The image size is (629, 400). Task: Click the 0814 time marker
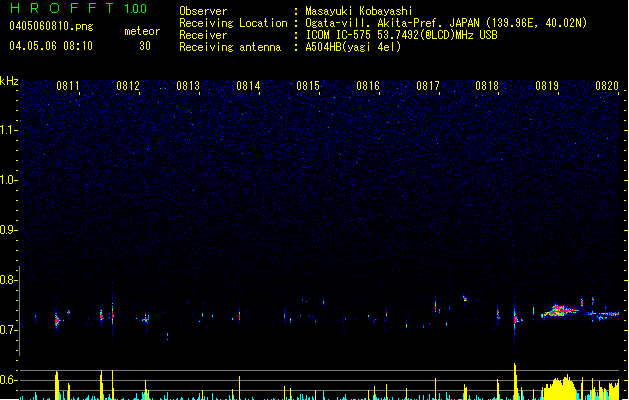pyautogui.click(x=248, y=86)
